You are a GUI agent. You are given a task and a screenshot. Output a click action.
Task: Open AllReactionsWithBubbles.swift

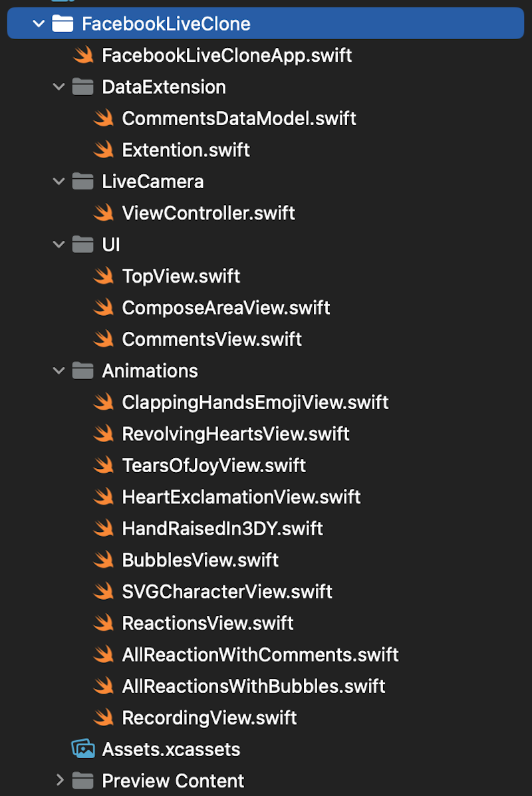tap(253, 686)
